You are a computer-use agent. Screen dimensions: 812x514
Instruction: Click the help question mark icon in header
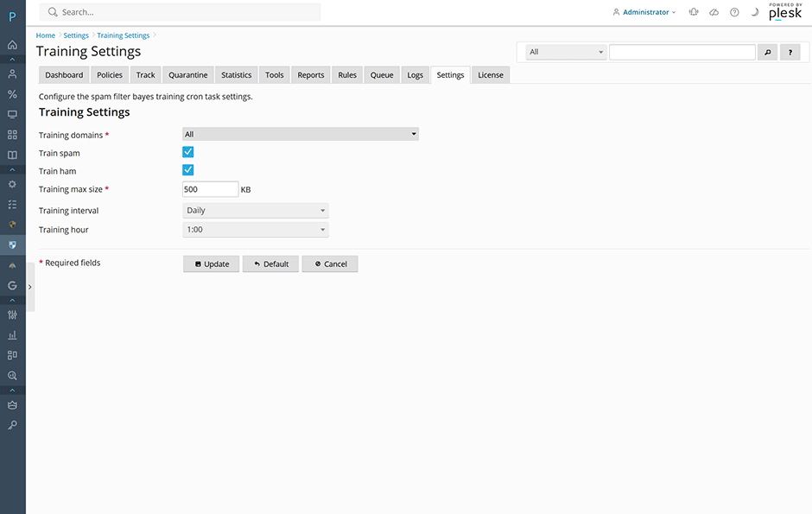tap(734, 12)
